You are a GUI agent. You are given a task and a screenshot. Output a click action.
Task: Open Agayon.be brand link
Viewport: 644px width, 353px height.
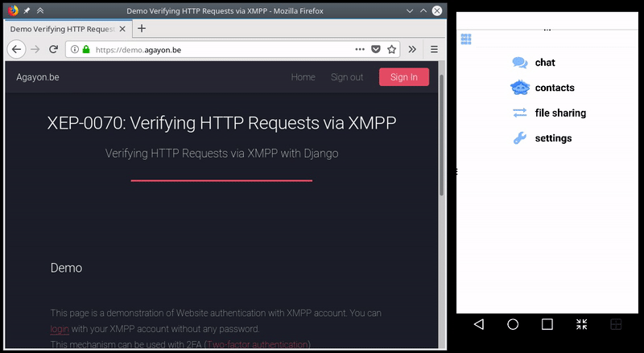click(38, 77)
